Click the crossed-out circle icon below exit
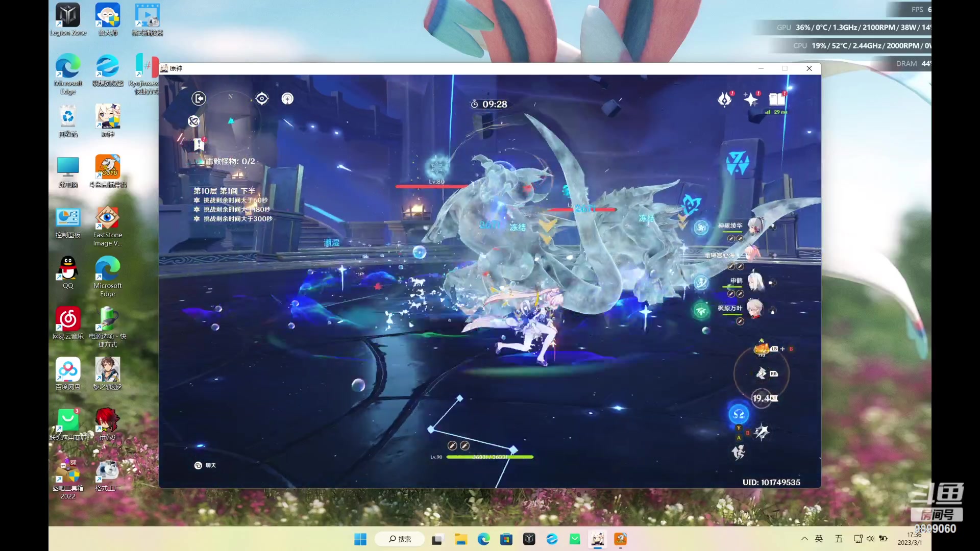980x551 pixels. pos(193,121)
